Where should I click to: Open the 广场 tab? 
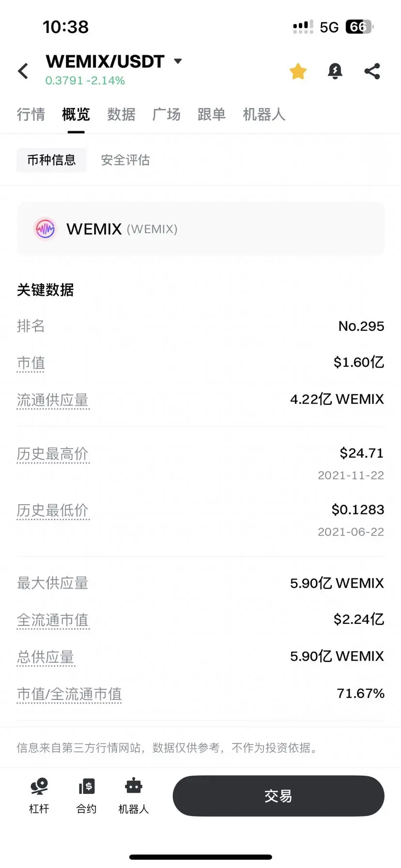pyautogui.click(x=167, y=114)
